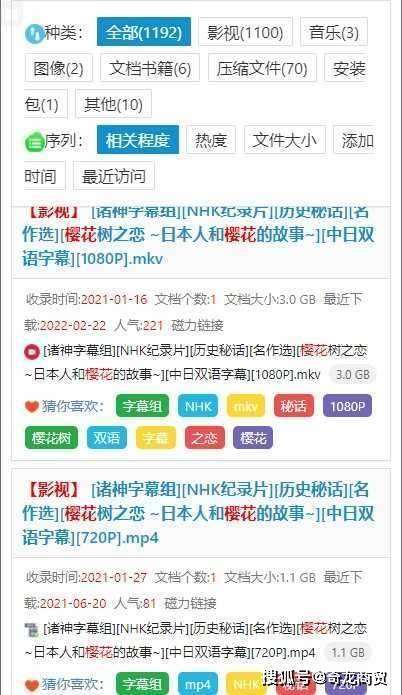Sort results by 文件大小
Image resolution: width=402 pixels, height=695 pixels.
pyautogui.click(x=285, y=140)
